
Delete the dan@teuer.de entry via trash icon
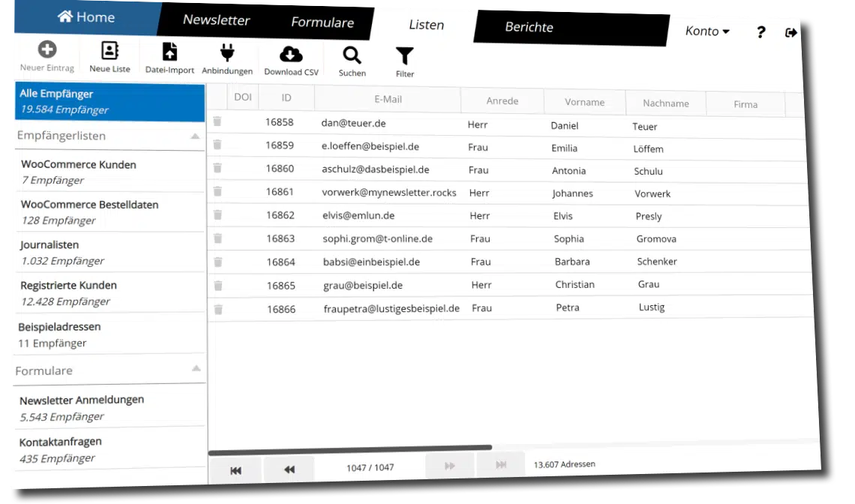pos(217,121)
